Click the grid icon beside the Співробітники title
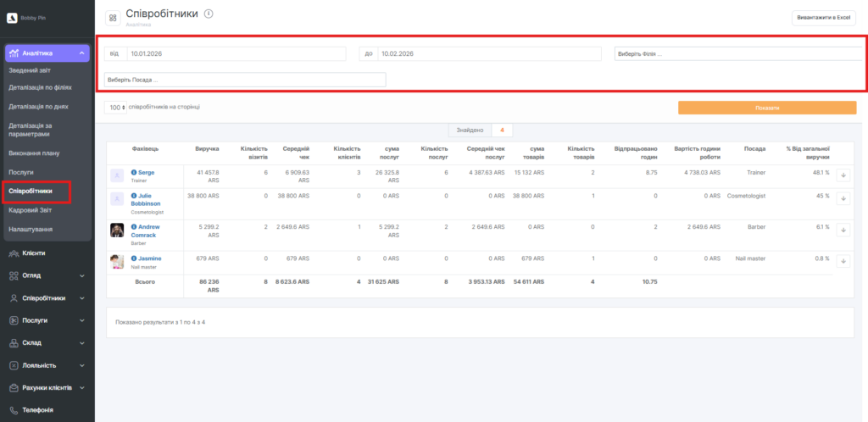Viewport: 868px width, 422px height. click(x=113, y=17)
